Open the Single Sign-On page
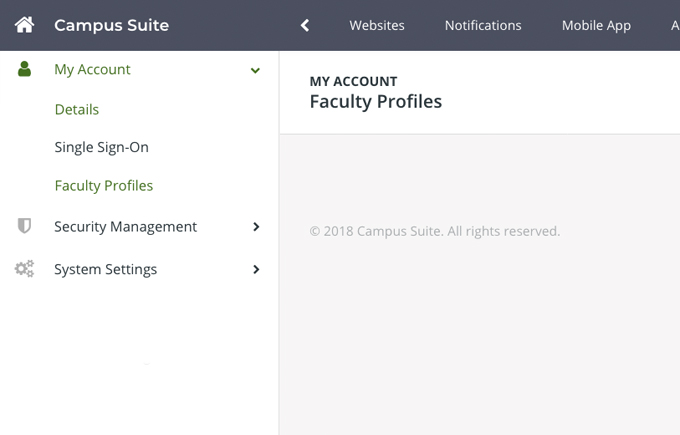The height and width of the screenshot is (435, 680). pyautogui.click(x=101, y=147)
